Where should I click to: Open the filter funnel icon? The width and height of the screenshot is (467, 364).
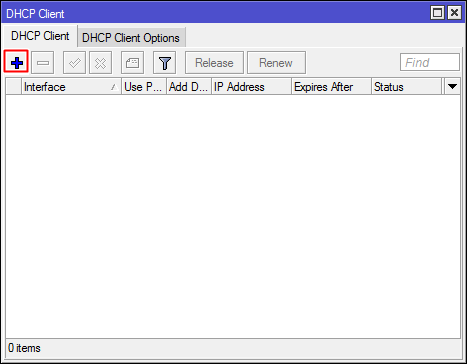tap(164, 62)
